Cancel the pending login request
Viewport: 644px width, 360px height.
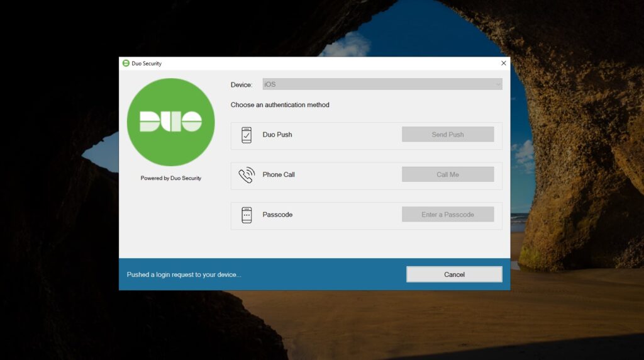coord(454,274)
